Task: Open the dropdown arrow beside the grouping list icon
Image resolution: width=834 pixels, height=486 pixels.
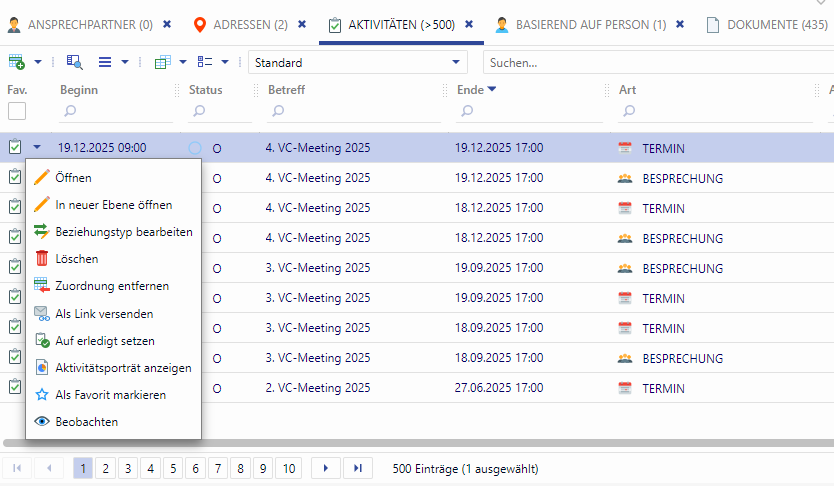Action: (225, 62)
